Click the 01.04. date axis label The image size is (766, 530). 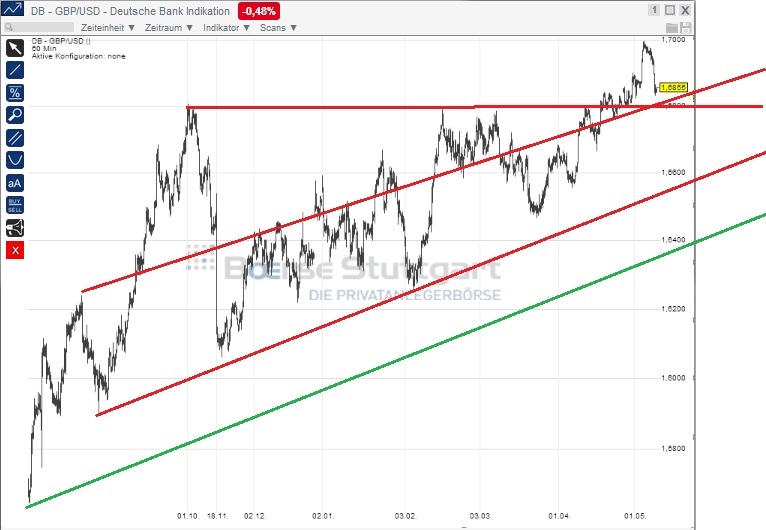(x=559, y=516)
